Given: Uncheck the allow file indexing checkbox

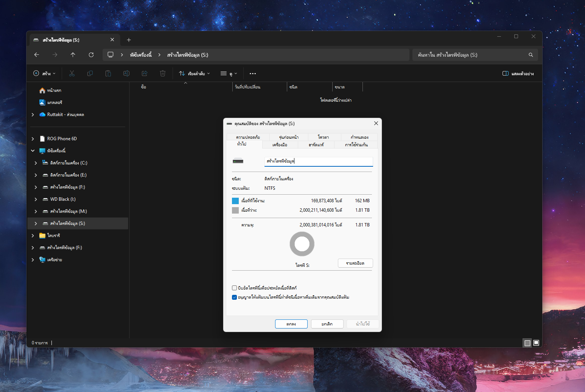Looking at the screenshot, I should pyautogui.click(x=235, y=297).
